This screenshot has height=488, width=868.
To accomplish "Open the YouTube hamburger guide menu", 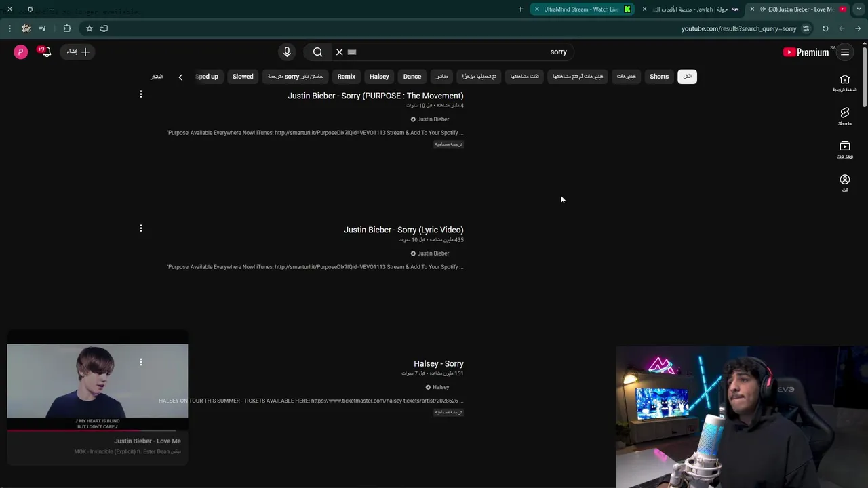I will (x=845, y=52).
